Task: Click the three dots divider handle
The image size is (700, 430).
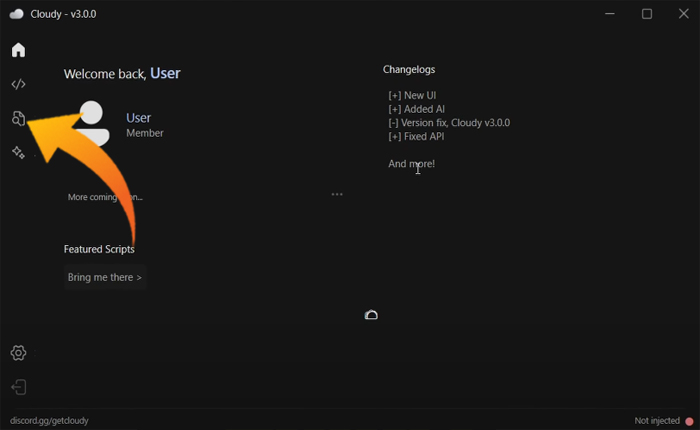Action: [x=337, y=194]
